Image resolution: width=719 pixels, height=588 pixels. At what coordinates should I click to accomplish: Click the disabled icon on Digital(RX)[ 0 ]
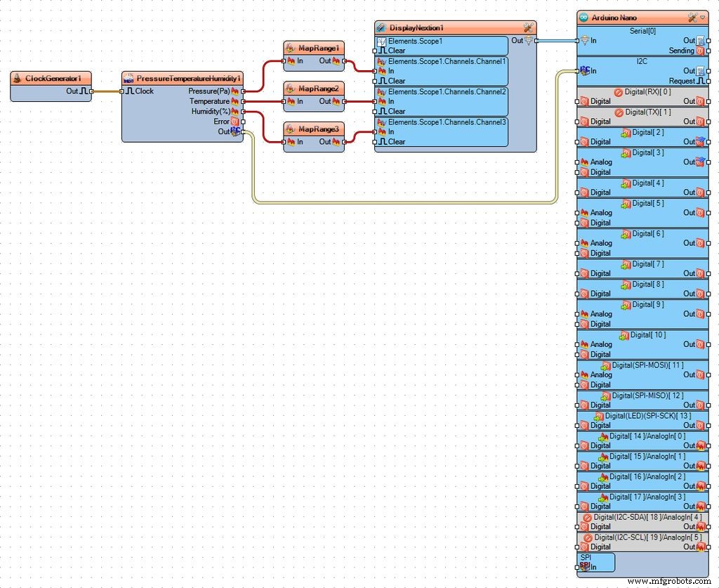[x=619, y=92]
